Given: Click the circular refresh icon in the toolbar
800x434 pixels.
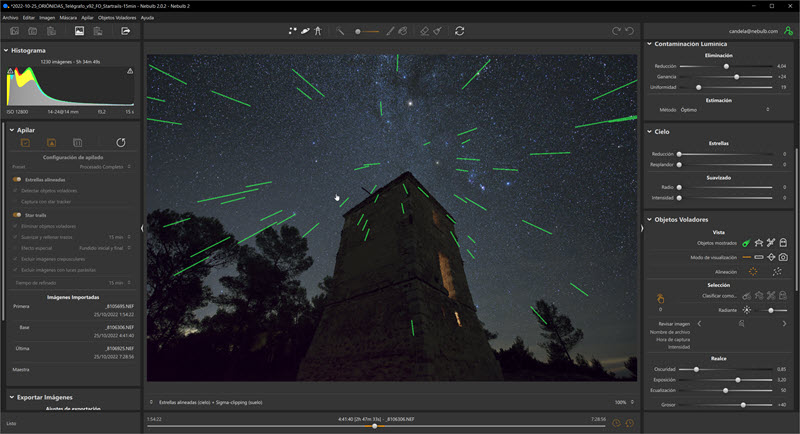Looking at the screenshot, I should coord(460,31).
